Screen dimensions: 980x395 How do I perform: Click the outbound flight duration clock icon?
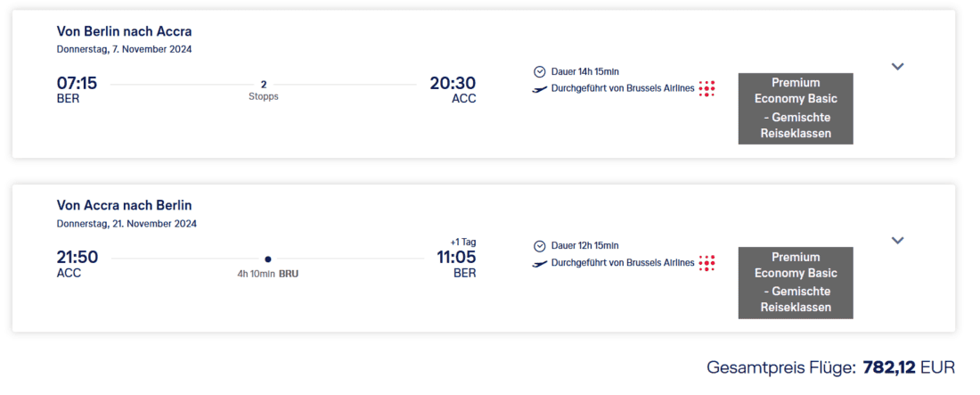(539, 71)
